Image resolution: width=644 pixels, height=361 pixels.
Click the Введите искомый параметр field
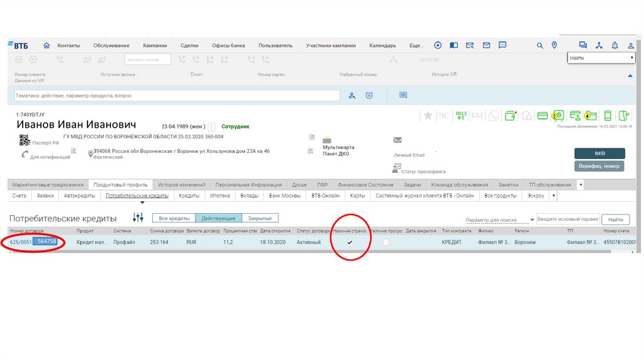point(568,219)
